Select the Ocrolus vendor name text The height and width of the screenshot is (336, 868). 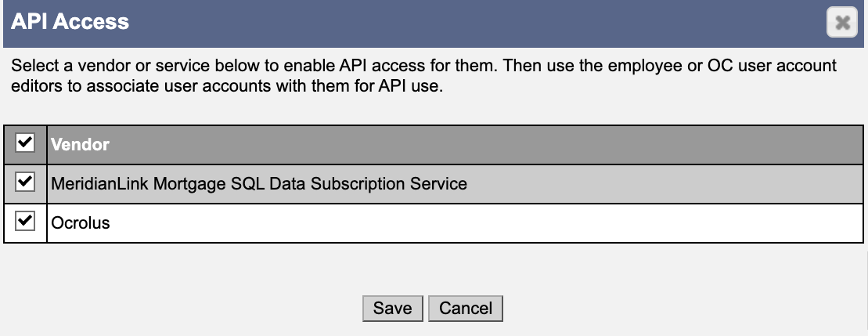81,223
